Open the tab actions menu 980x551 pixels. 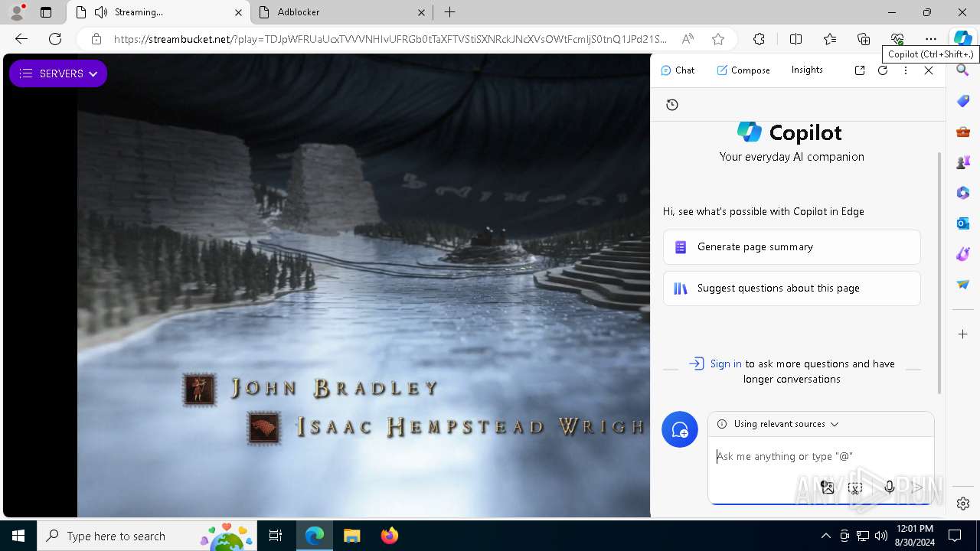[x=46, y=12]
